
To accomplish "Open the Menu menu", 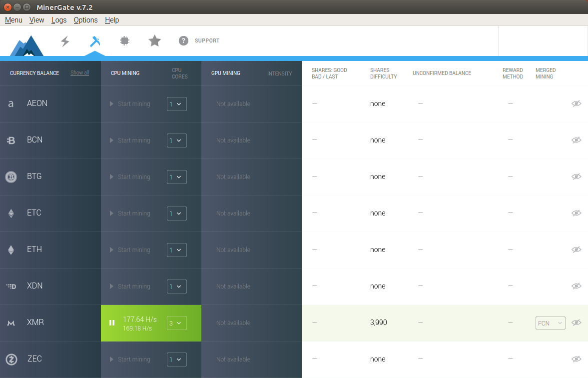I will point(13,20).
